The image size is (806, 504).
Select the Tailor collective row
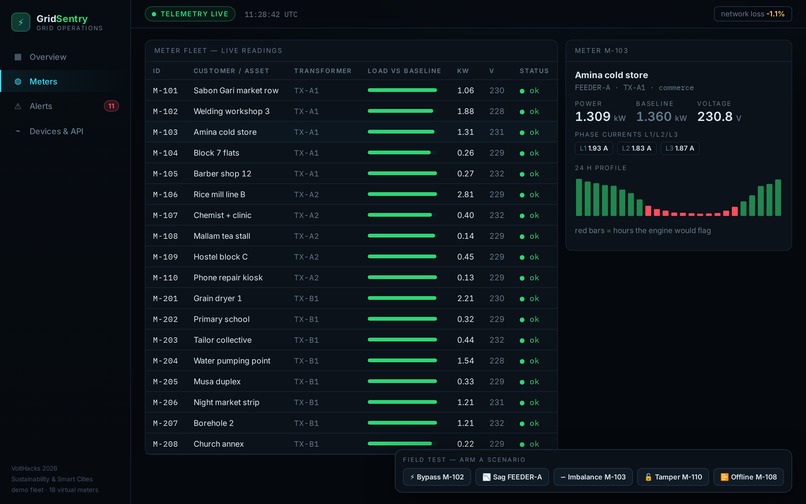351,340
